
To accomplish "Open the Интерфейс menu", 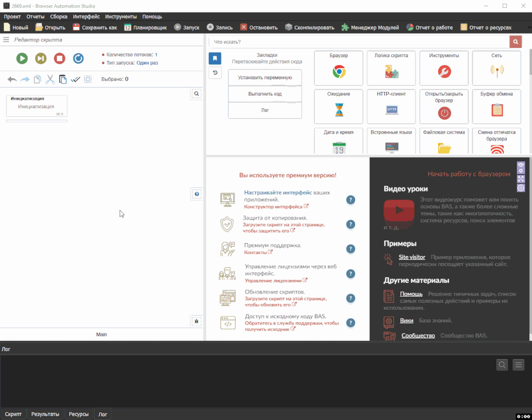I will pos(86,17).
